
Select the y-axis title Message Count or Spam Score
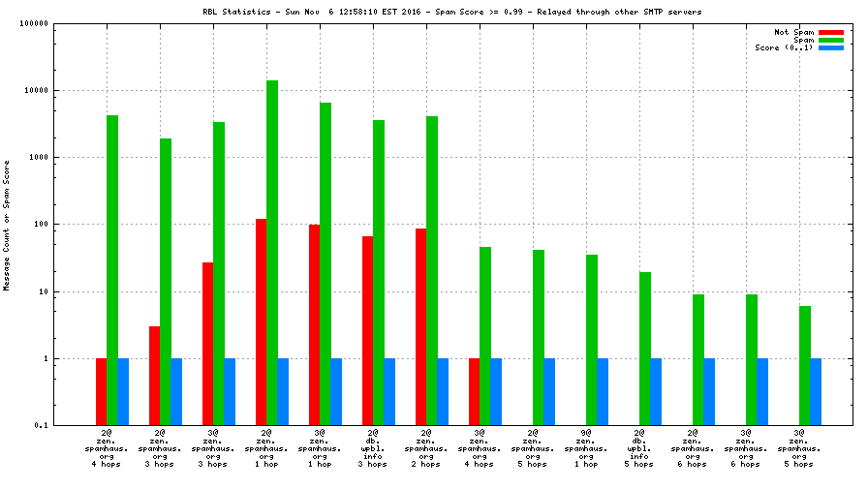pyautogui.click(x=8, y=227)
